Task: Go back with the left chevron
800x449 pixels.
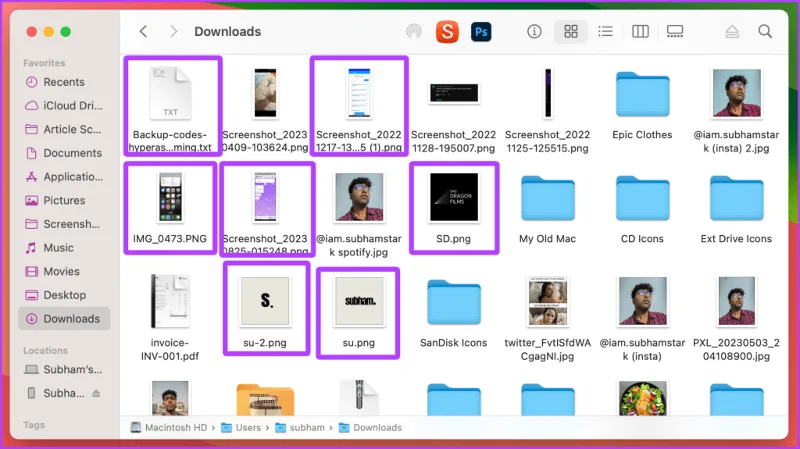Action: coord(143,32)
